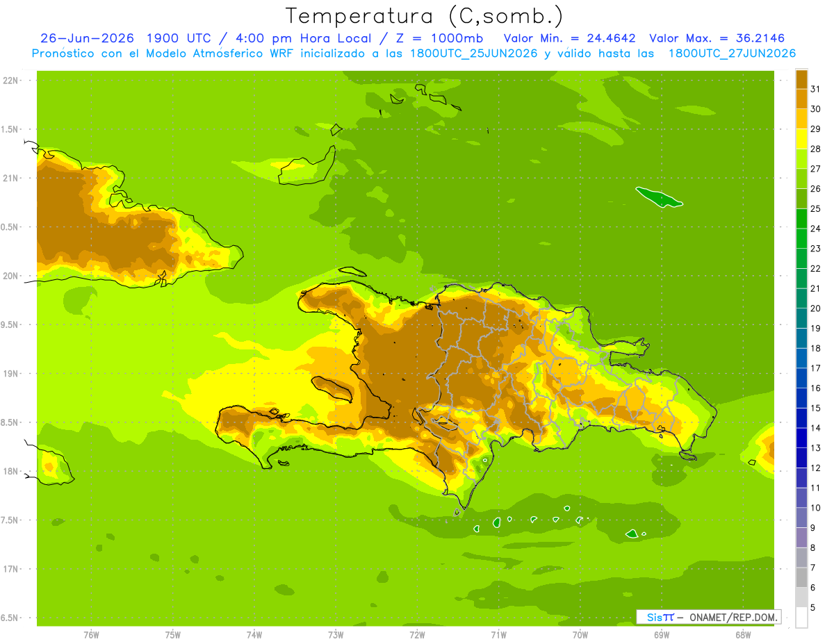This screenshot has width=834, height=644.
Task: Select the "72W" longitude label
Action: [417, 635]
